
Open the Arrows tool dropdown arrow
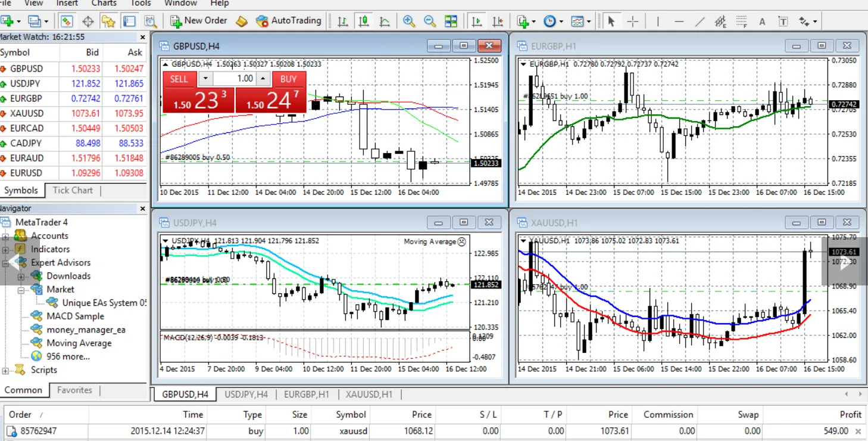coord(815,22)
